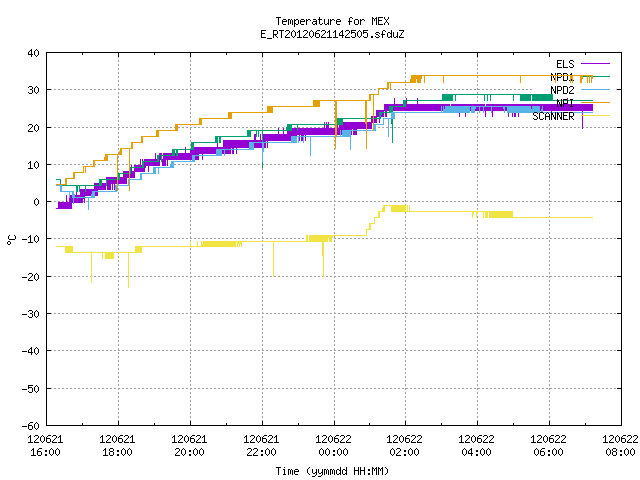Click the -60 y-axis tick label
Screen dimensions: 640x480
coord(31,426)
